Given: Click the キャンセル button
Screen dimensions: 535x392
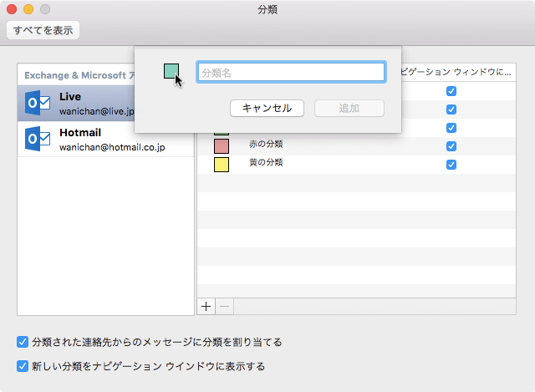Looking at the screenshot, I should pyautogui.click(x=267, y=108).
